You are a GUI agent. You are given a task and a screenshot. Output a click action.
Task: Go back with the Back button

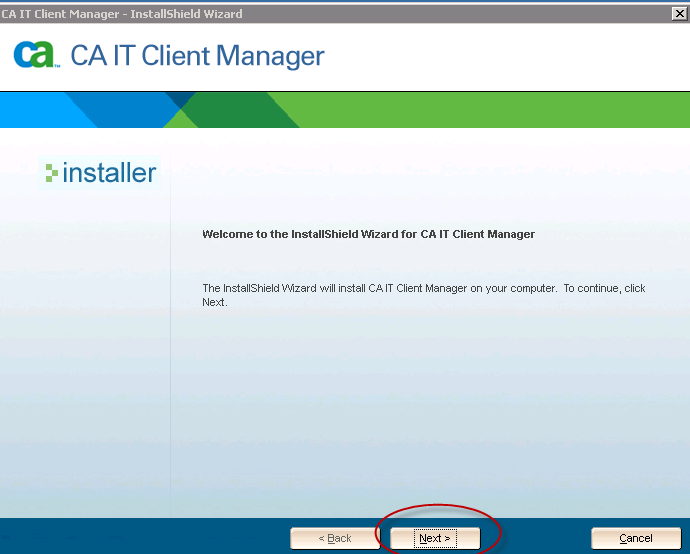click(335, 538)
